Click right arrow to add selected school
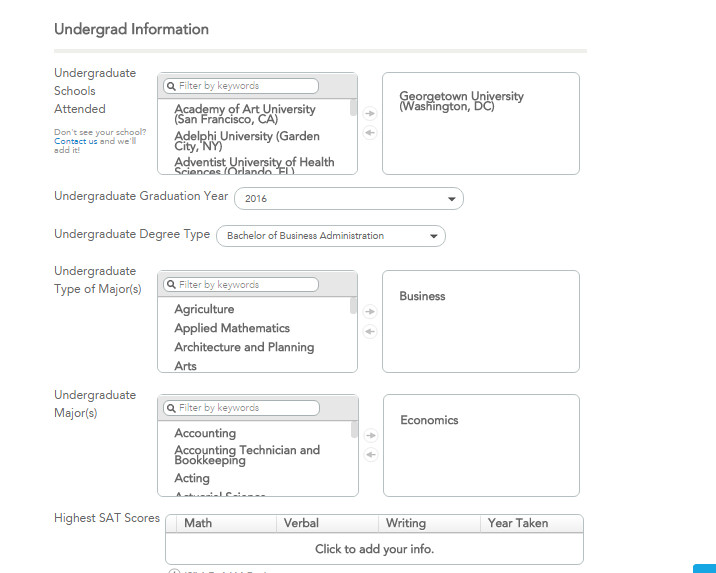This screenshot has width=716, height=573. point(370,113)
